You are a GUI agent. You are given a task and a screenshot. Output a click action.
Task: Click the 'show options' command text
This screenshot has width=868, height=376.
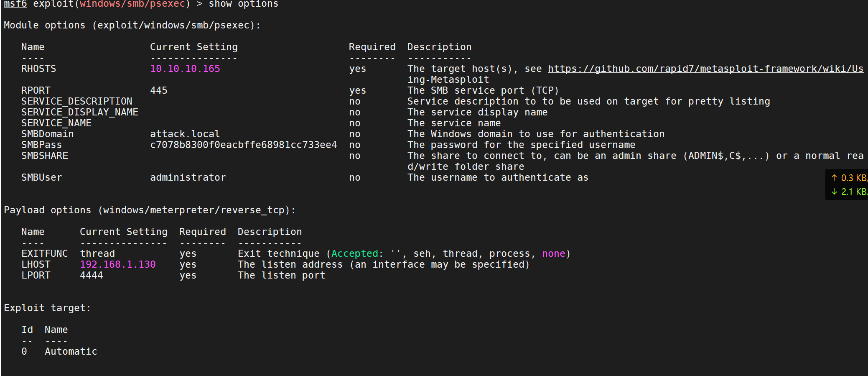tap(243, 4)
